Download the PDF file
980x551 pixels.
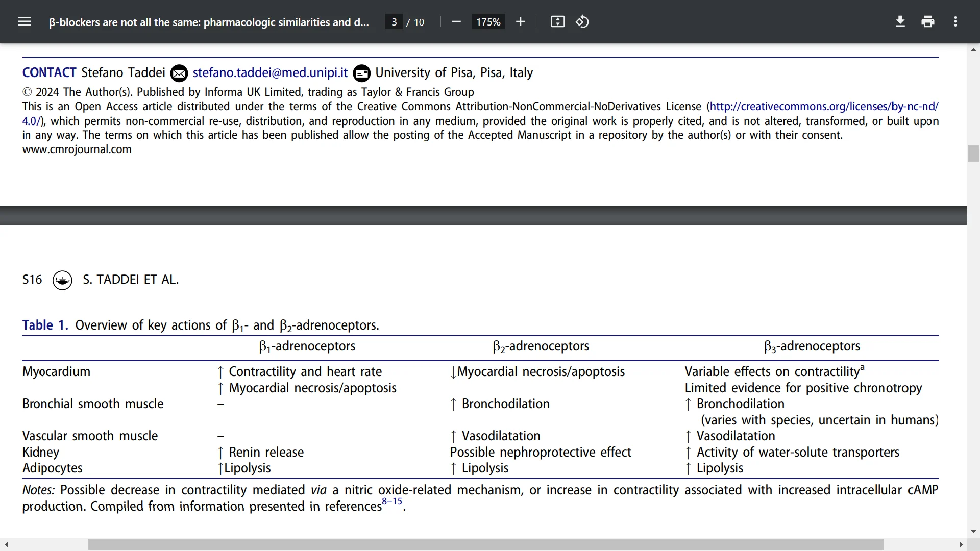click(900, 22)
